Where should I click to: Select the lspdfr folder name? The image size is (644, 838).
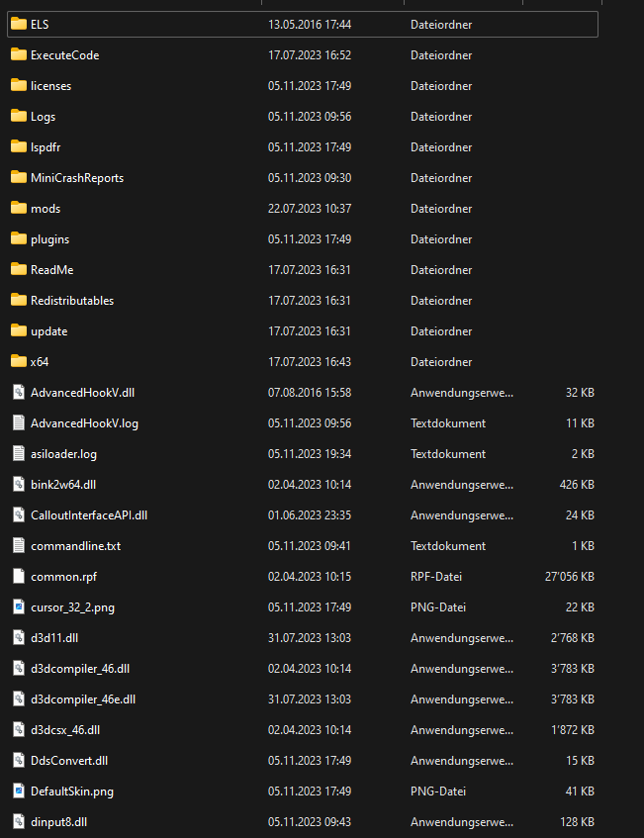click(x=46, y=147)
